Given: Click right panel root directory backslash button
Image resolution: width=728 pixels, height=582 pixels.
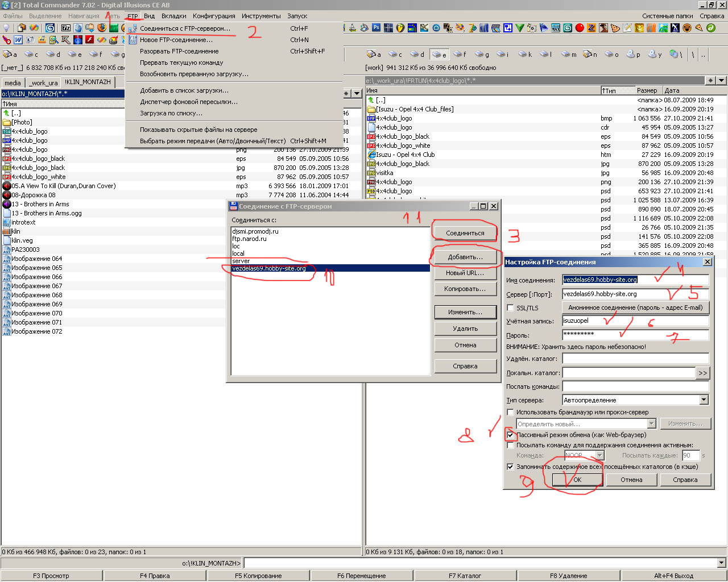Looking at the screenshot, I should [x=693, y=55].
